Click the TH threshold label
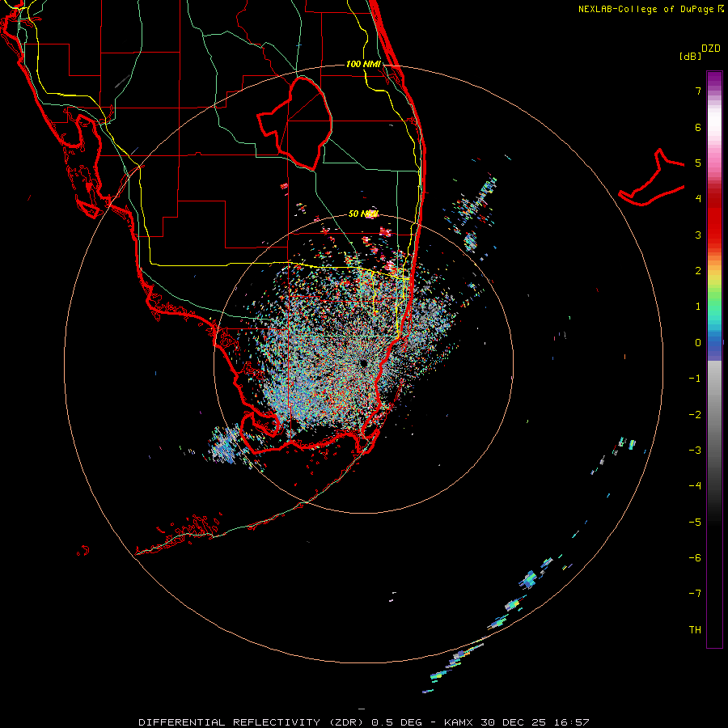The height and width of the screenshot is (728, 728). pos(695,630)
